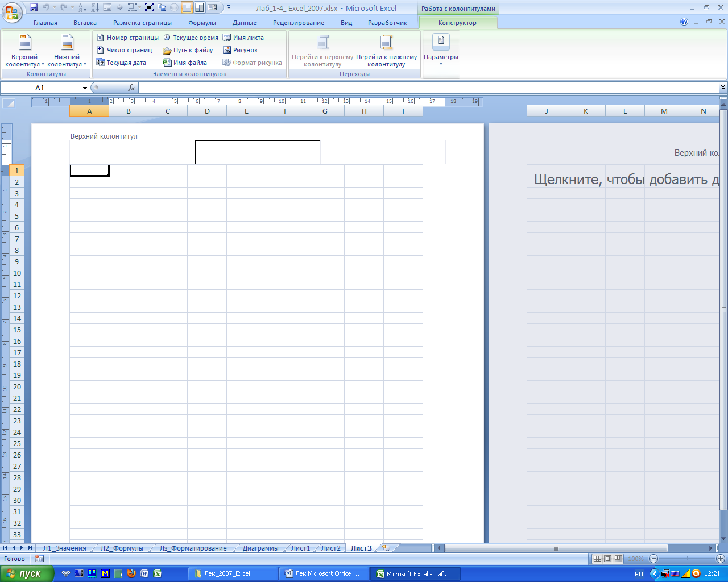Sort ascending using quick access toolbar icon
This screenshot has width=728, height=582.
[82, 7]
